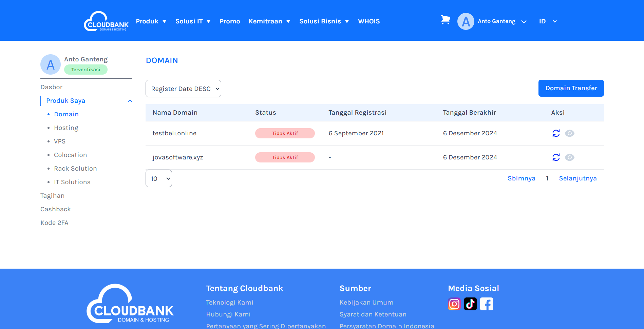
Task: Click the Domain Transfer button
Action: (571, 88)
